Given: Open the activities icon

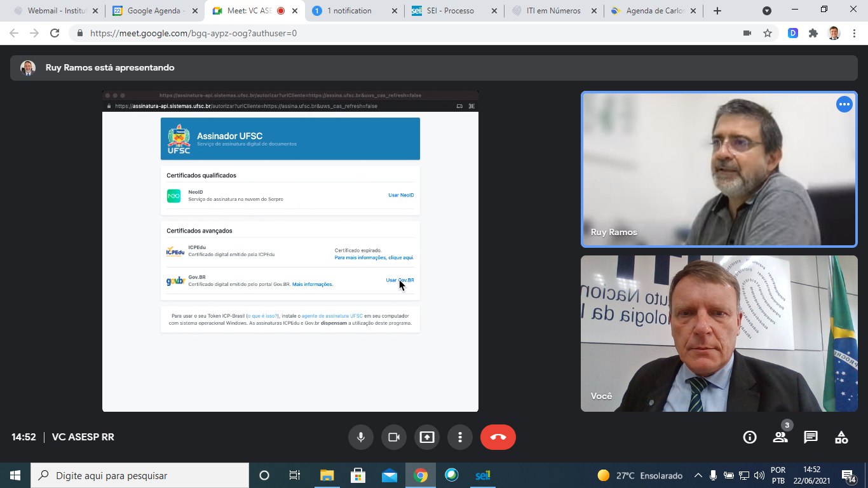Looking at the screenshot, I should (841, 437).
